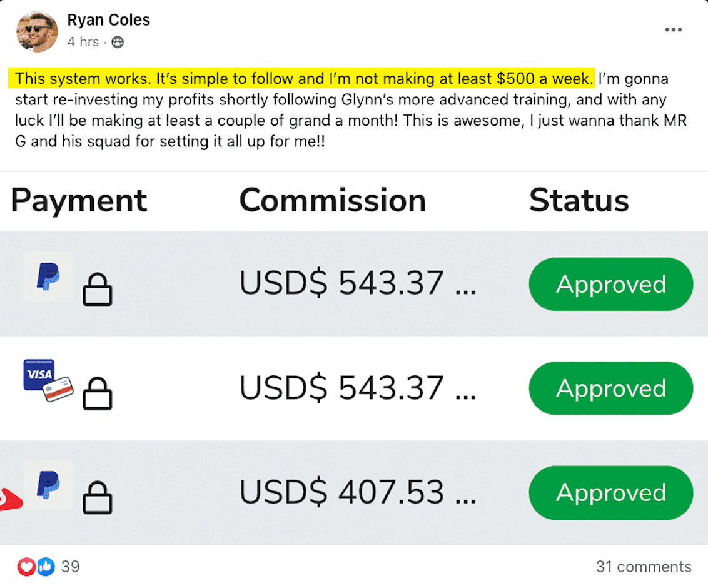
Task: Click Ryan Coles' profile picture
Action: tap(37, 31)
